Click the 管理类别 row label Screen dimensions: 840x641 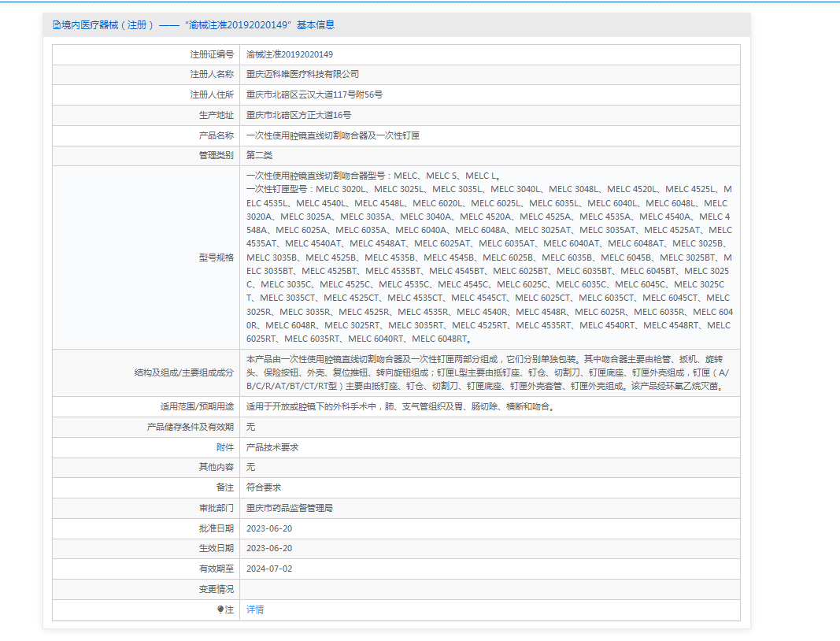(x=216, y=155)
